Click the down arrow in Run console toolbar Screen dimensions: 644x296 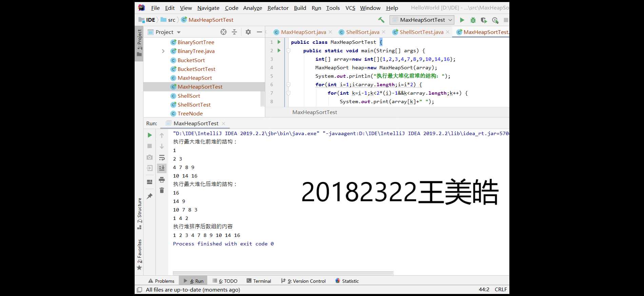click(162, 146)
